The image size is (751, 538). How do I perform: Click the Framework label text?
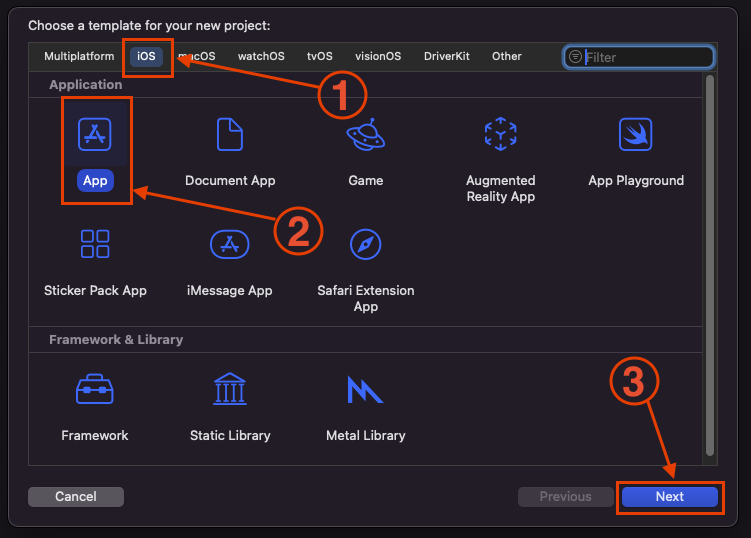95,435
